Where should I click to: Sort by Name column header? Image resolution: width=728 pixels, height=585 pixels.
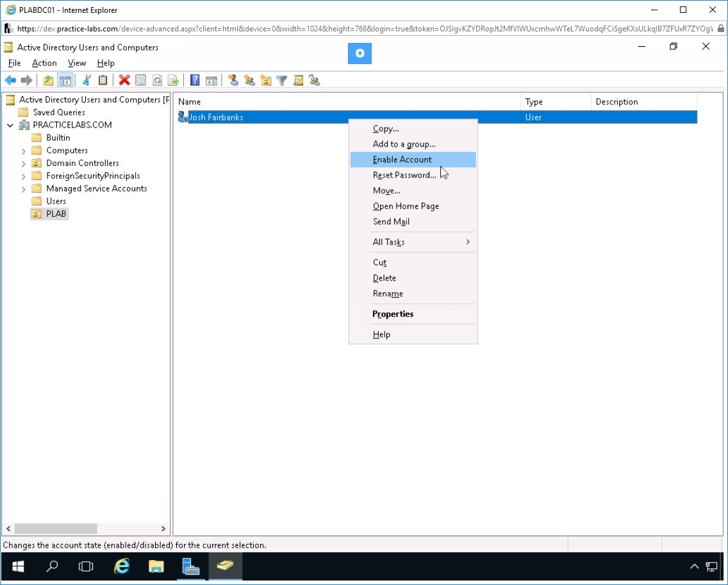[347, 102]
